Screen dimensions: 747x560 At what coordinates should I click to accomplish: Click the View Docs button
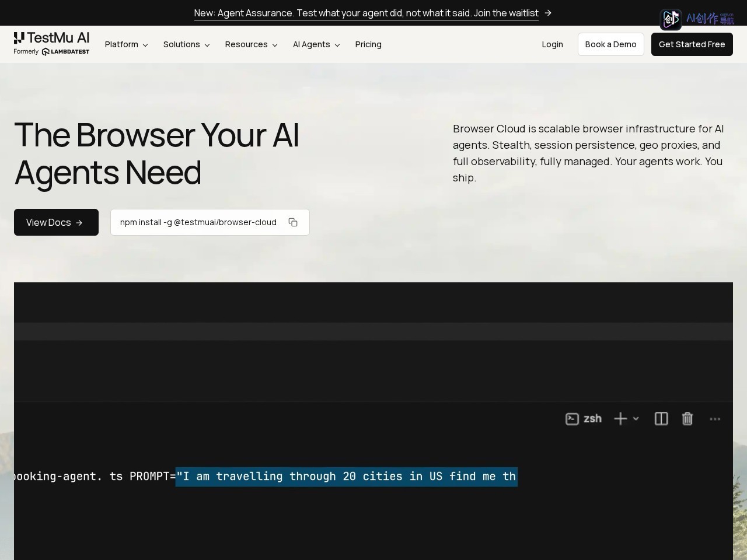(56, 222)
